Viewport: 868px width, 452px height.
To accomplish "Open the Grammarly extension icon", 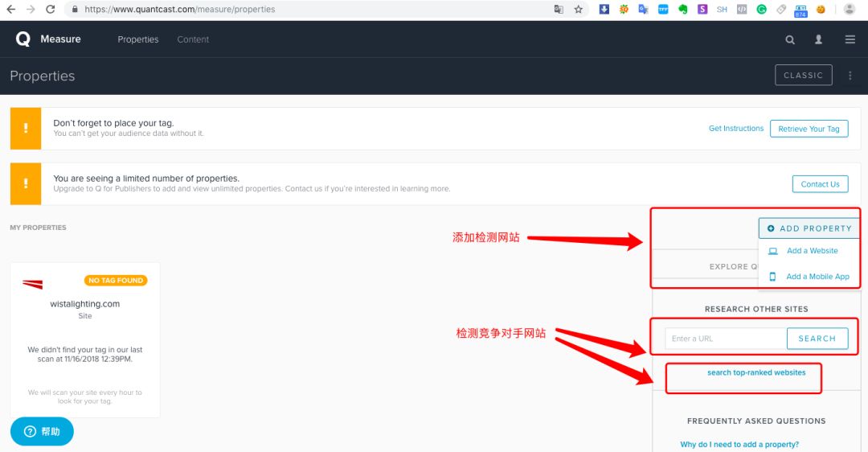I will coord(761,10).
